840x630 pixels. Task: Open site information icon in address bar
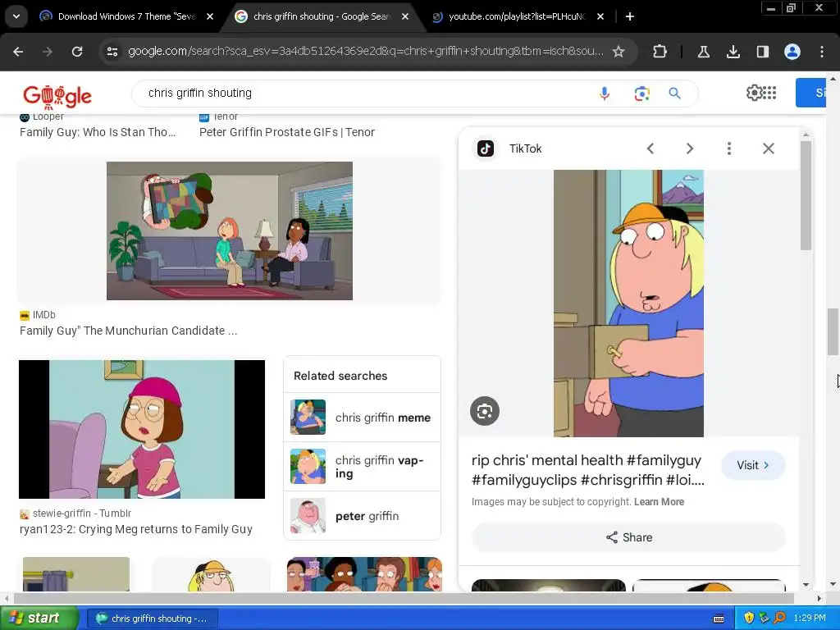coord(112,52)
